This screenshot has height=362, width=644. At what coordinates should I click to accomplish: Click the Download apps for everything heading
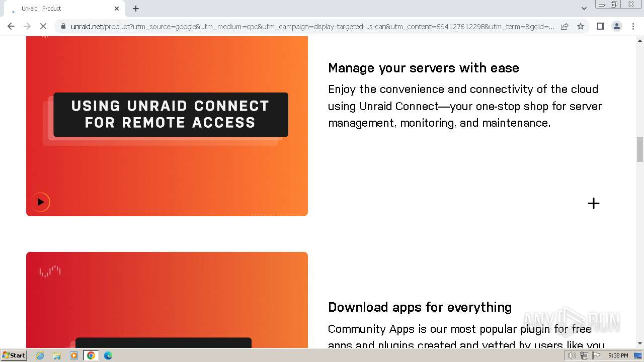point(420,307)
